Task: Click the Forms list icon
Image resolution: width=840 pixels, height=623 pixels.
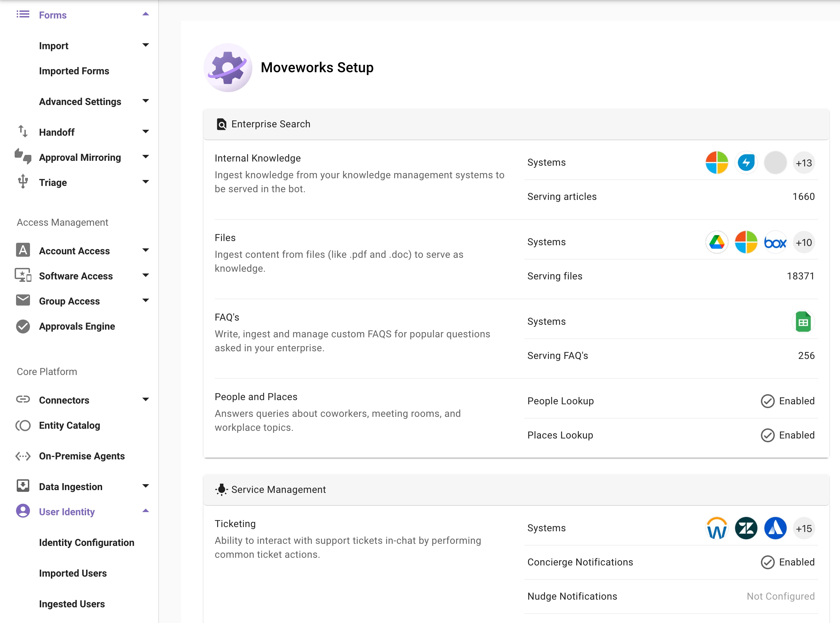Action: (x=23, y=15)
